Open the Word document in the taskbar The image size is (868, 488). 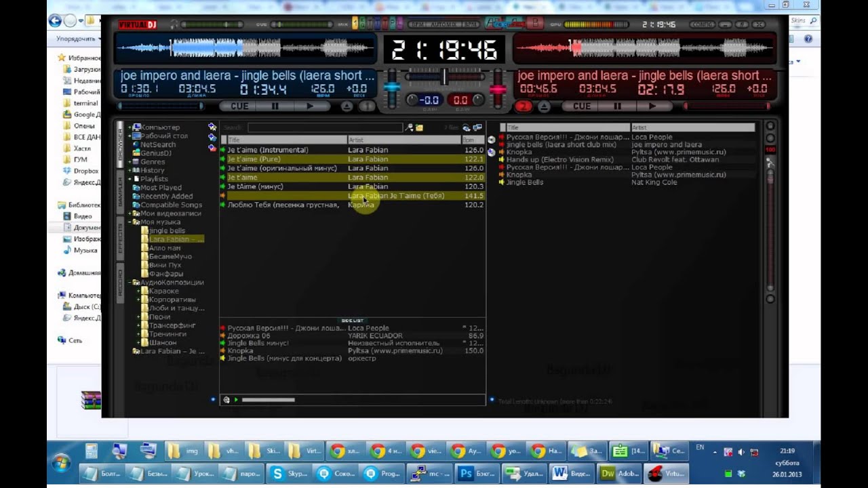(572, 474)
